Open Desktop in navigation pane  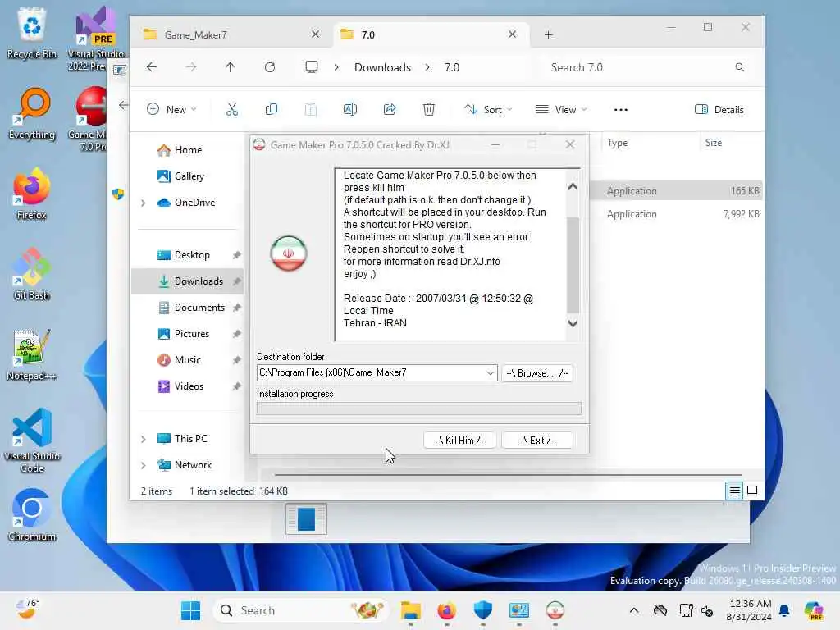point(191,255)
